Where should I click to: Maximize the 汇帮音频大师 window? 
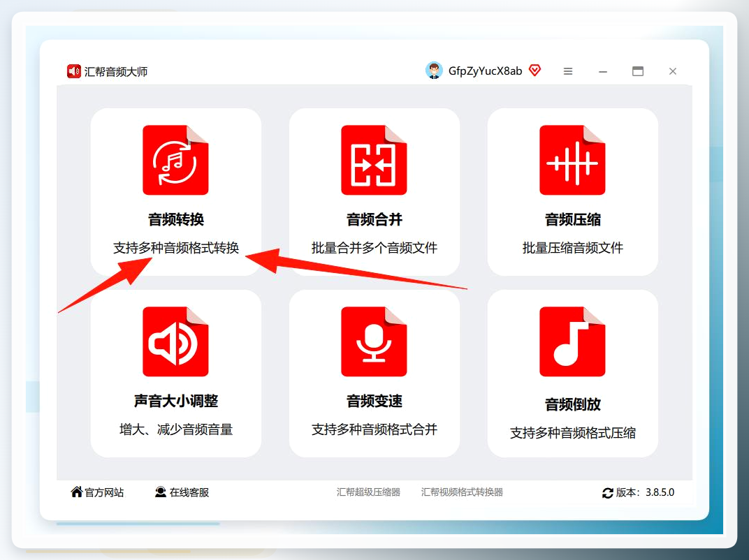click(x=638, y=71)
